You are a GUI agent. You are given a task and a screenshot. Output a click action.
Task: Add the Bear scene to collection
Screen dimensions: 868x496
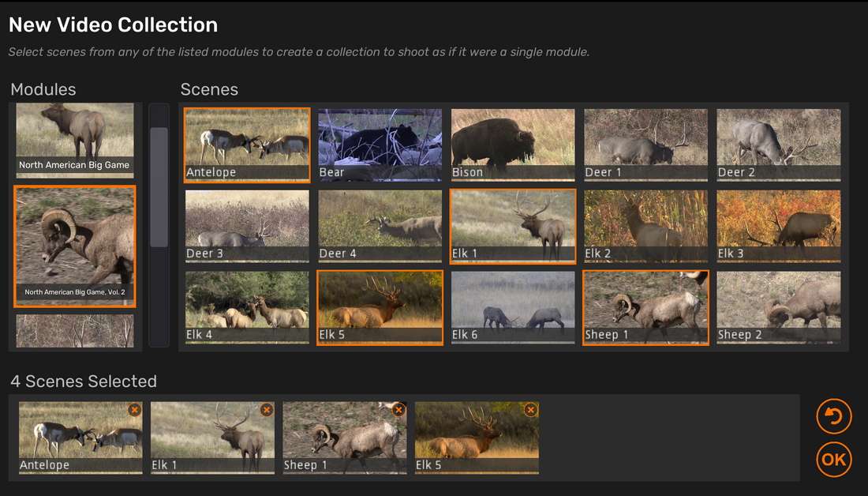[x=380, y=145]
